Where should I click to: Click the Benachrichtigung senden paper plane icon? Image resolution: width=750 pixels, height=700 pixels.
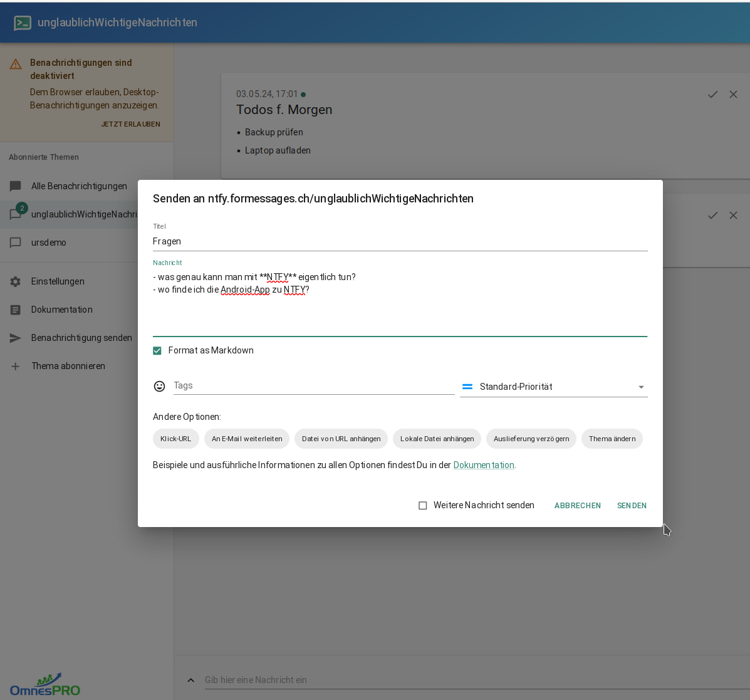pos(16,338)
